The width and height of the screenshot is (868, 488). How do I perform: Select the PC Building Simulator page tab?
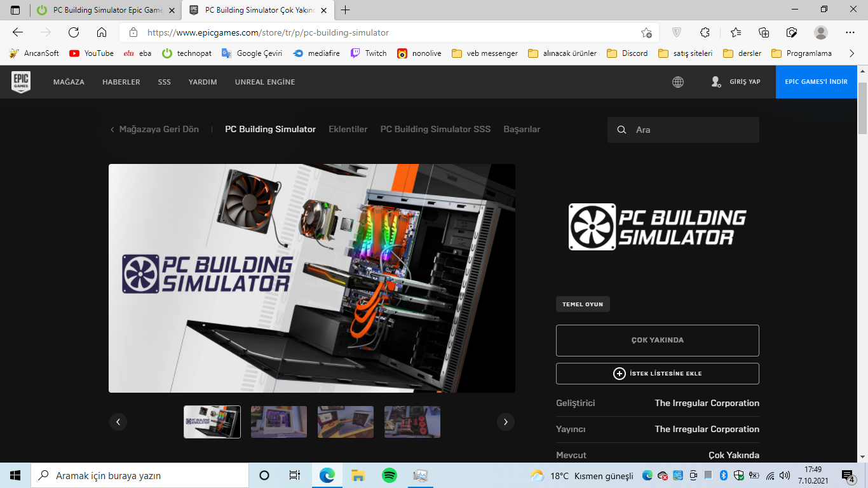pyautogui.click(x=271, y=129)
